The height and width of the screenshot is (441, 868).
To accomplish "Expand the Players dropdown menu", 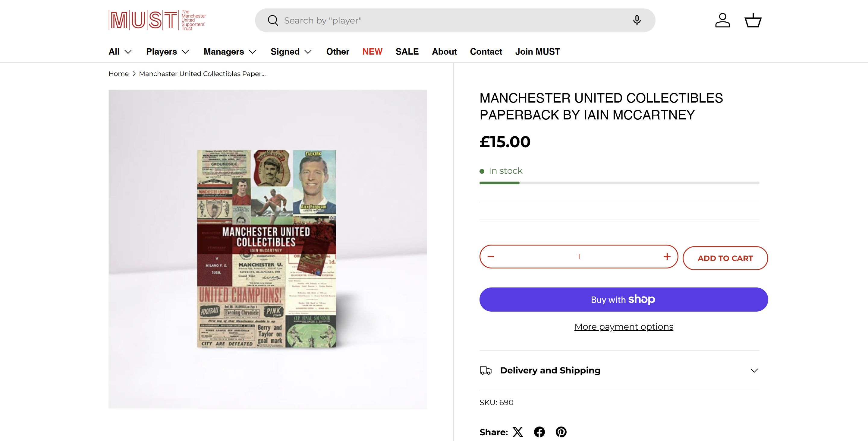I will click(168, 52).
